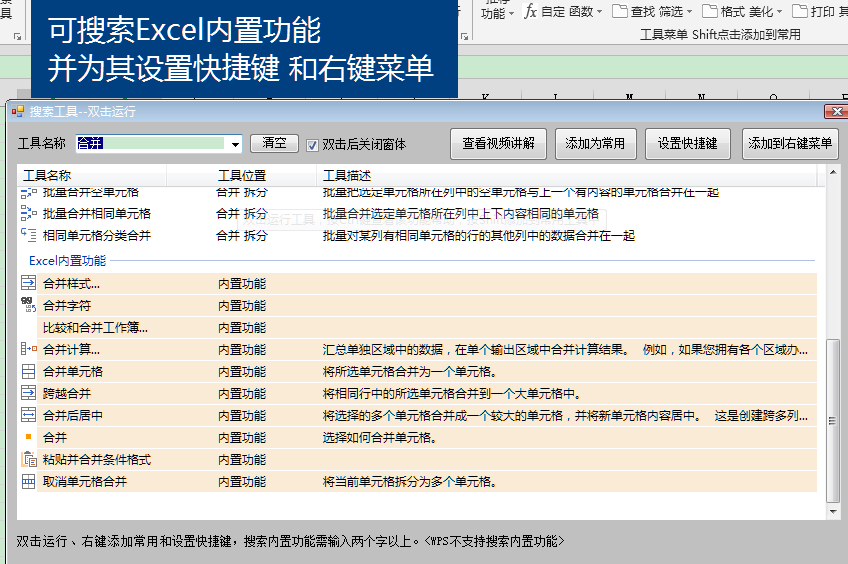Viewport: 848px width, 564px height.
Task: Click the 合并单元格 icon
Action: tap(28, 372)
